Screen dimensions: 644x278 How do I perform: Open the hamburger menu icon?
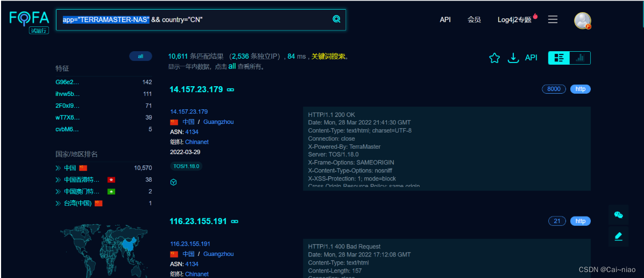(553, 19)
